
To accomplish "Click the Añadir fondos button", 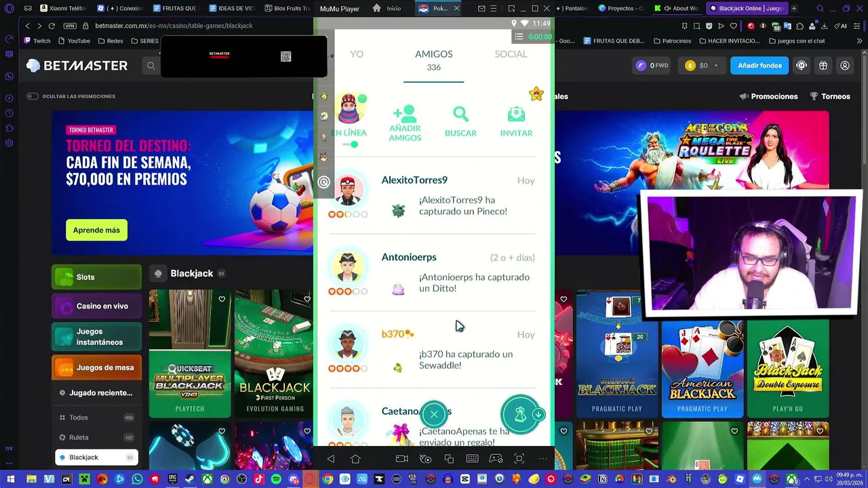I will (759, 66).
